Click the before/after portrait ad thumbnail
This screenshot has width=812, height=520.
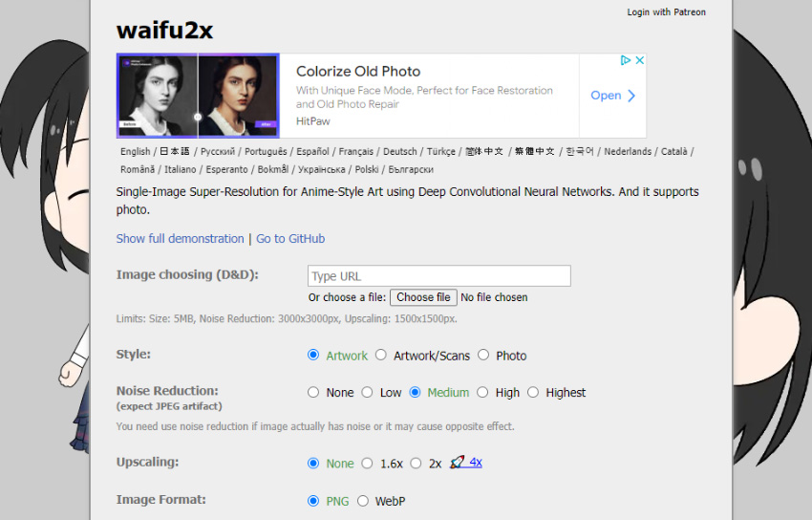click(x=198, y=96)
